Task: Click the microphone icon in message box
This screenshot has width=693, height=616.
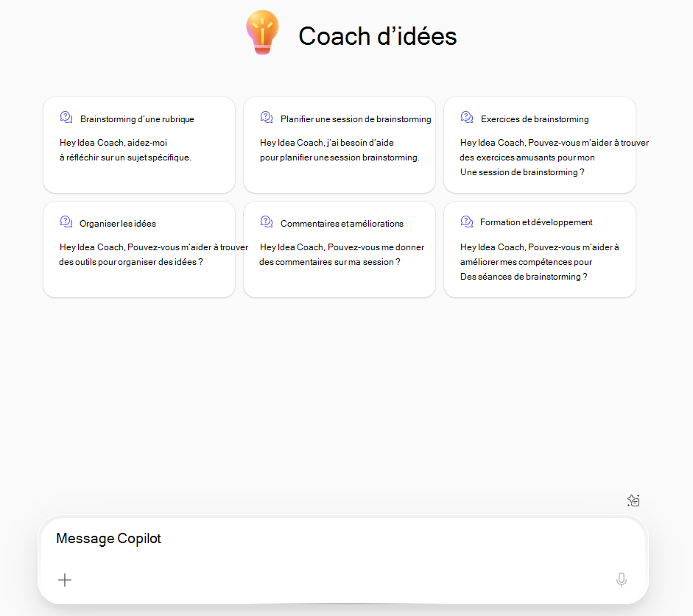Action: pos(622,580)
